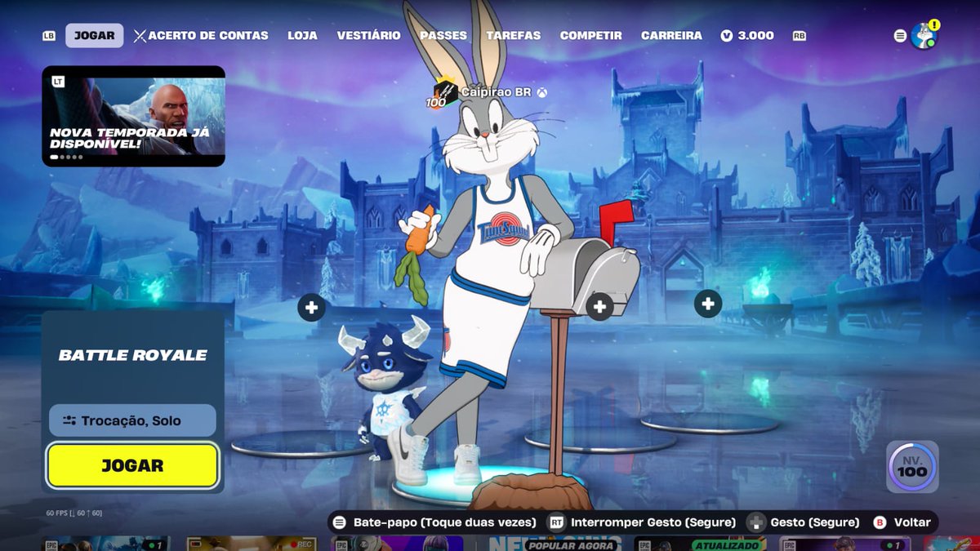The width and height of the screenshot is (980, 551).
Task: Click the 60 FPS counter text
Action: tap(73, 513)
